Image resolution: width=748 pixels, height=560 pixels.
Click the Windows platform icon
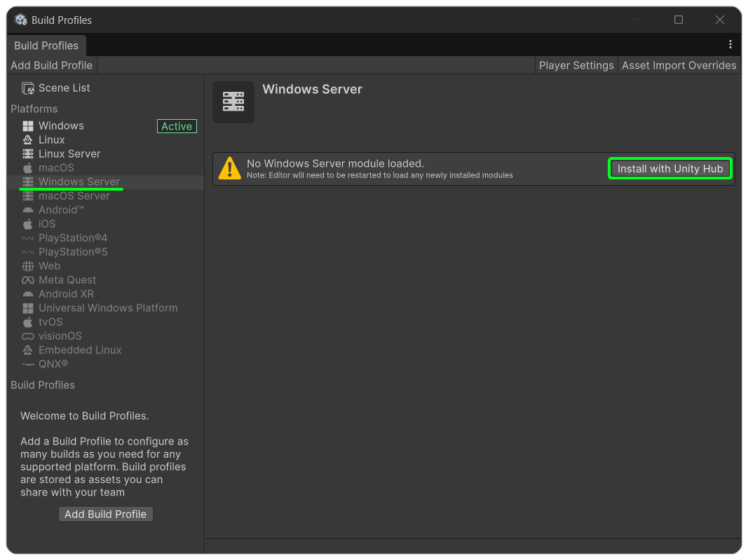tap(28, 126)
